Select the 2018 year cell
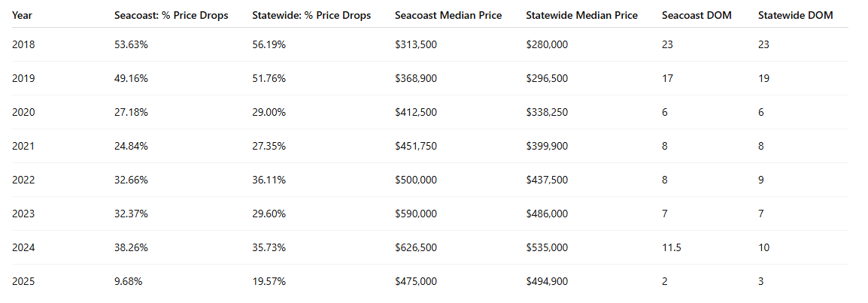The width and height of the screenshot is (868, 303). point(23,44)
